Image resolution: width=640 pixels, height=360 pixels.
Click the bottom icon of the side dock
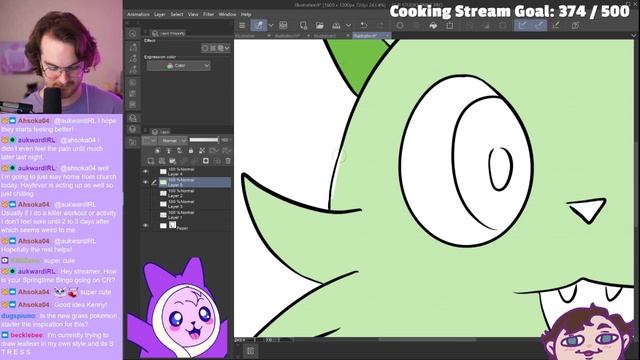pyautogui.click(x=133, y=142)
